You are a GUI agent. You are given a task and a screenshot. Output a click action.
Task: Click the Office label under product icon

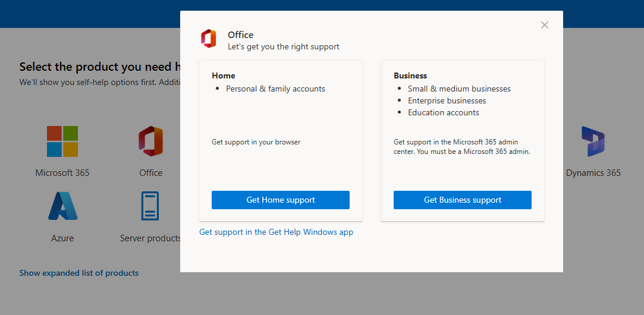tap(150, 173)
